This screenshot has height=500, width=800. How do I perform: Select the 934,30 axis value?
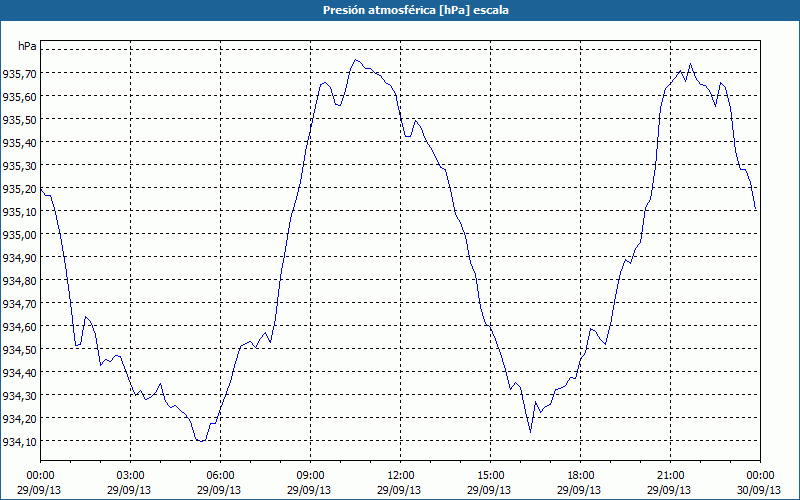click(19, 395)
